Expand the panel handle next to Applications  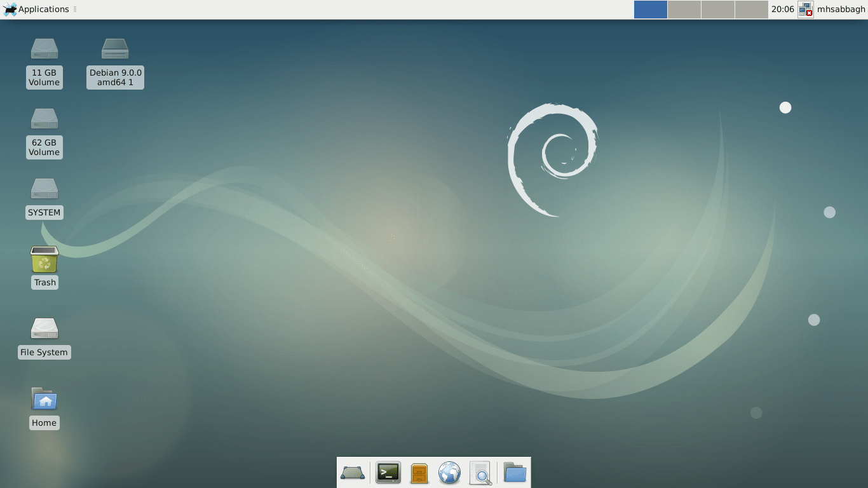pos(76,9)
